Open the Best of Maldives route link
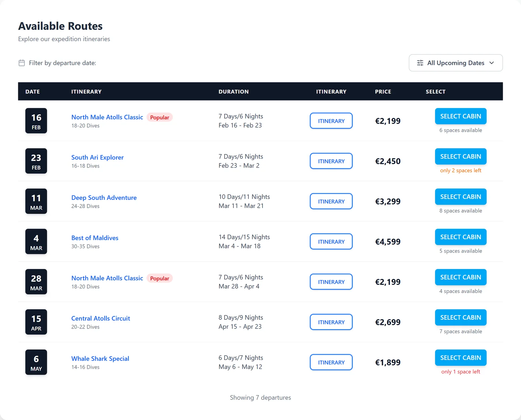The width and height of the screenshot is (521, 420). tap(95, 238)
